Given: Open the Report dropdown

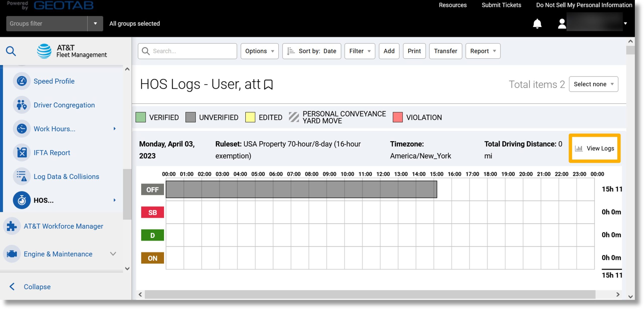Looking at the screenshot, I should (x=483, y=51).
